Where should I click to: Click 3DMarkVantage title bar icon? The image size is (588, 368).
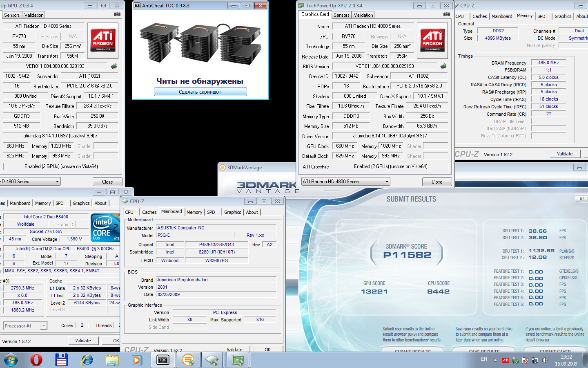[x=223, y=167]
